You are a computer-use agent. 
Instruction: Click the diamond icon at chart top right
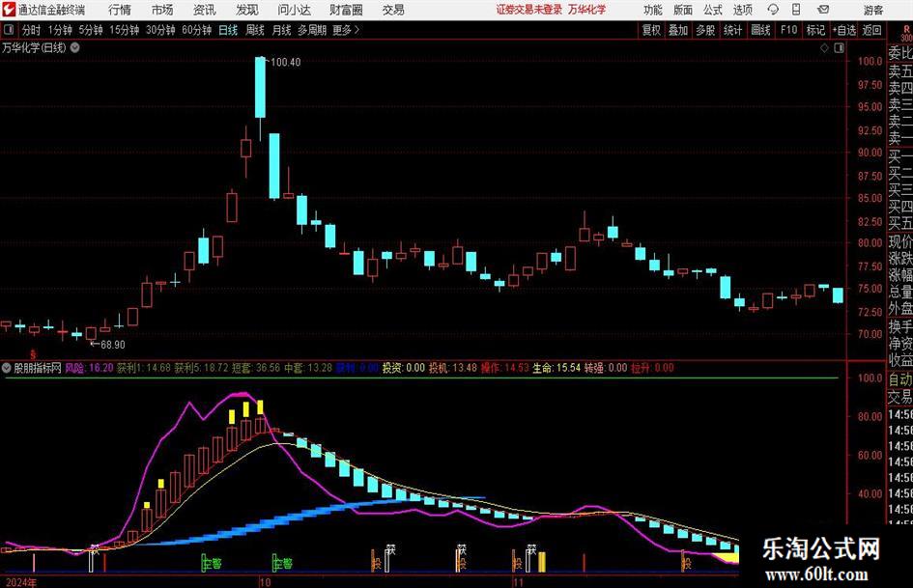pos(824,48)
